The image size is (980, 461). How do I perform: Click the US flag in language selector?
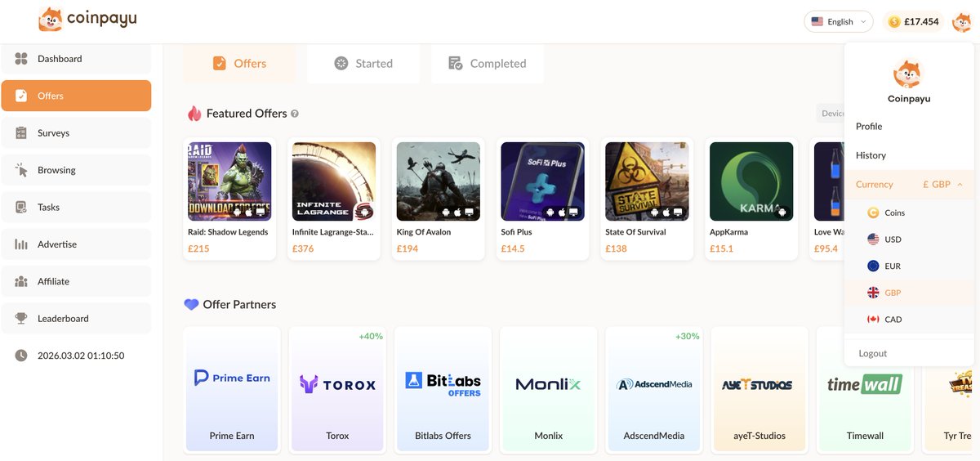(x=817, y=22)
